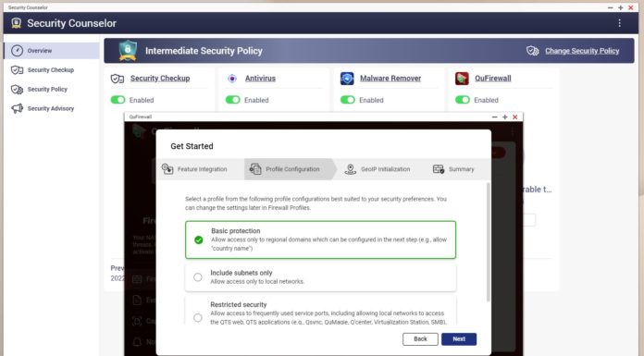Maximize the Security Counselor window
644x356 pixels.
pos(621,7)
